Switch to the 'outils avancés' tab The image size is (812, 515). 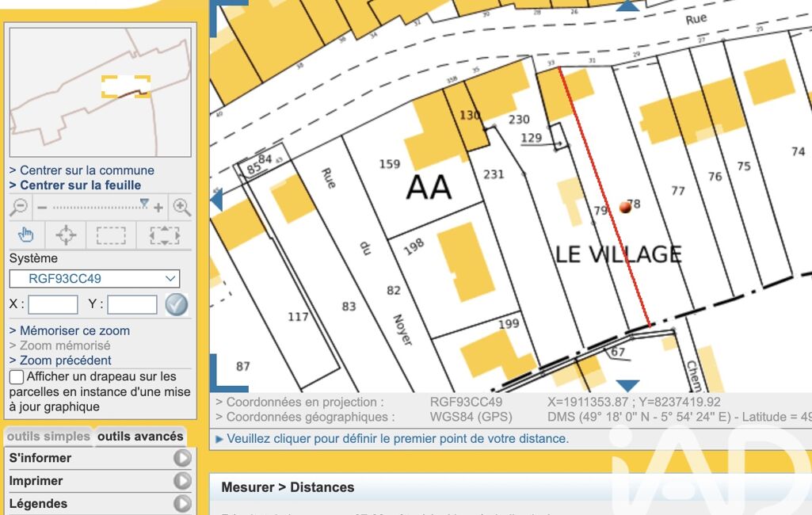point(140,437)
